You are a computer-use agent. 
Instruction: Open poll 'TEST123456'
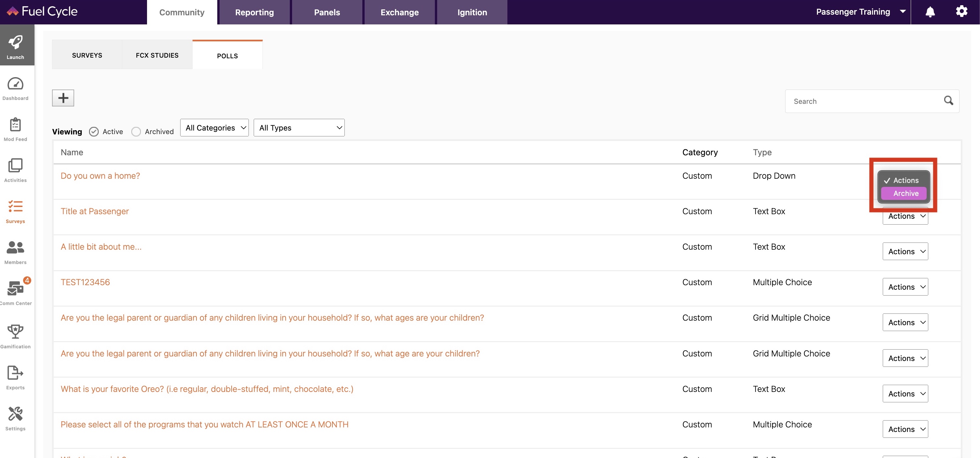(85, 282)
